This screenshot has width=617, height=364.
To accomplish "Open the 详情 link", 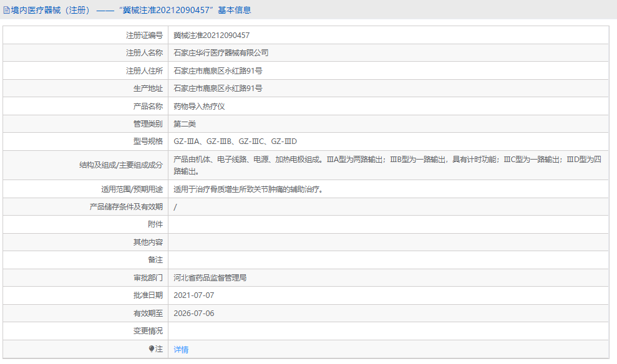I will click(181, 349).
